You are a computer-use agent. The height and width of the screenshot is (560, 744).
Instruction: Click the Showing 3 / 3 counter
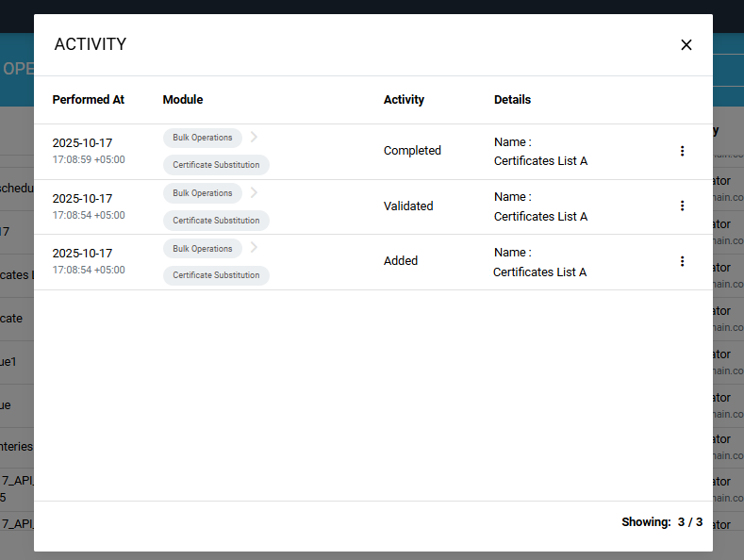(x=661, y=521)
